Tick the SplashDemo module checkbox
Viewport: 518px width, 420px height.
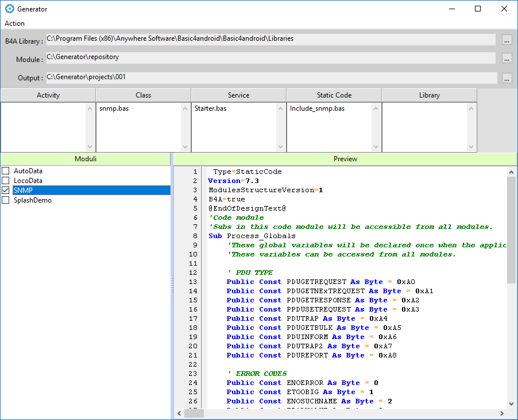click(6, 200)
